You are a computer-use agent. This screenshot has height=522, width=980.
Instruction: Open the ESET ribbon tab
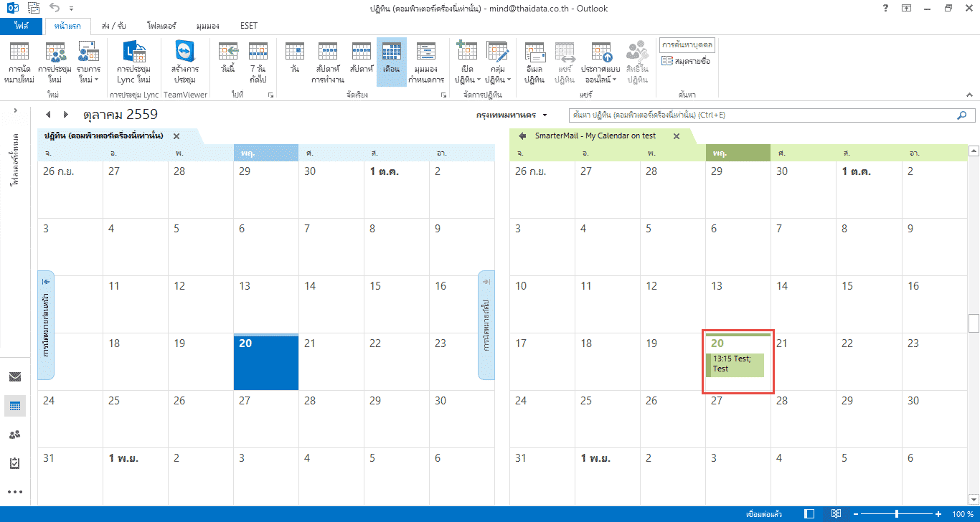pyautogui.click(x=249, y=26)
